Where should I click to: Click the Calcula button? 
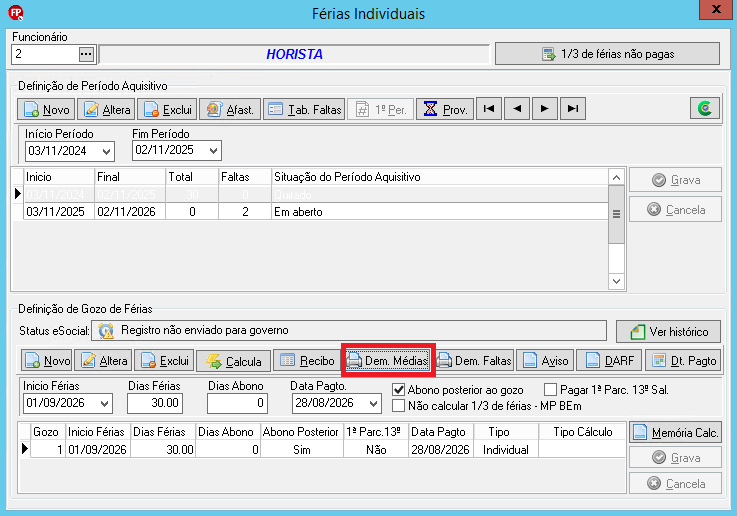tap(234, 361)
